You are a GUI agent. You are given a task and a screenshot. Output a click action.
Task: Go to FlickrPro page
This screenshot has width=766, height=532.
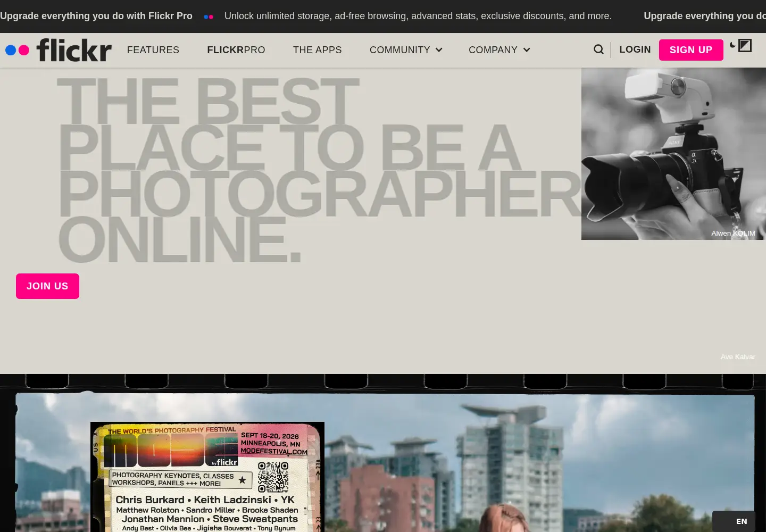236,50
